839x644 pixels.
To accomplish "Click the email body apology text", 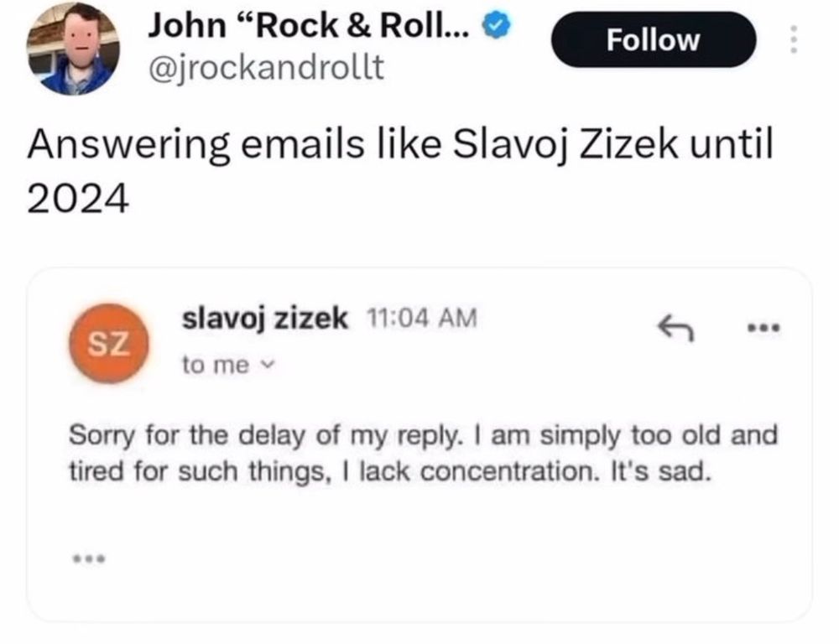I will [x=424, y=451].
